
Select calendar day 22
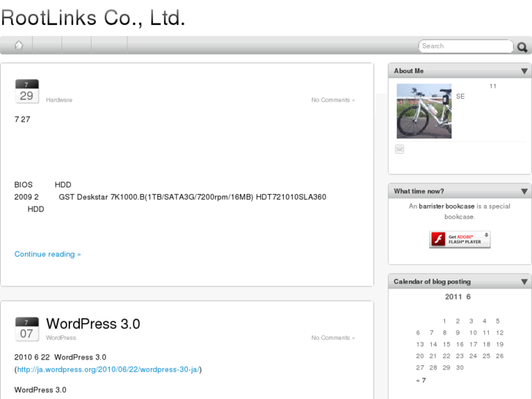click(x=446, y=356)
